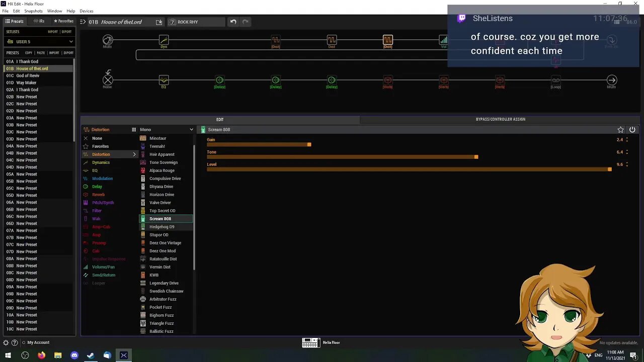644x362 pixels.
Task: Adjust the Gain value stepper arrows
Action: coord(627,140)
